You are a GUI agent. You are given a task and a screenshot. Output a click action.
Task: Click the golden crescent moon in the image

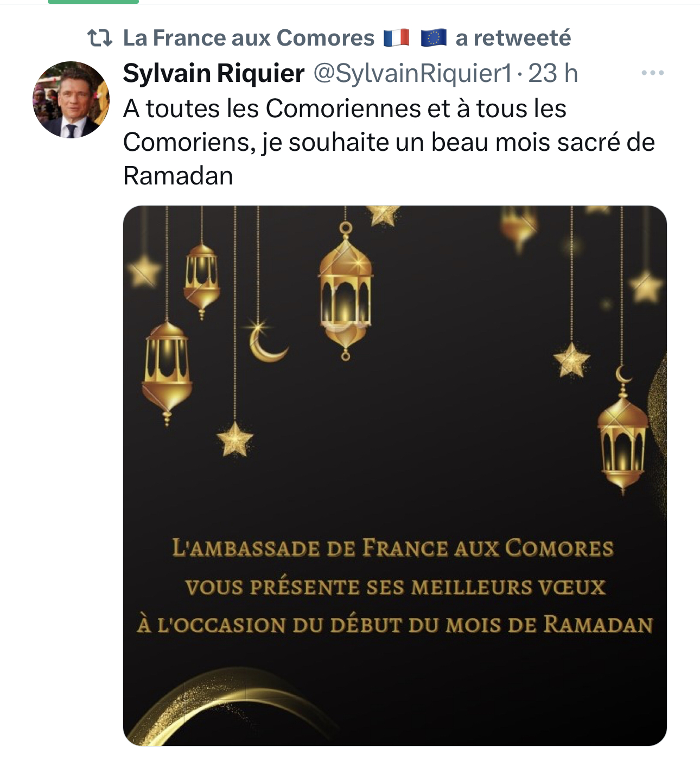(x=268, y=342)
